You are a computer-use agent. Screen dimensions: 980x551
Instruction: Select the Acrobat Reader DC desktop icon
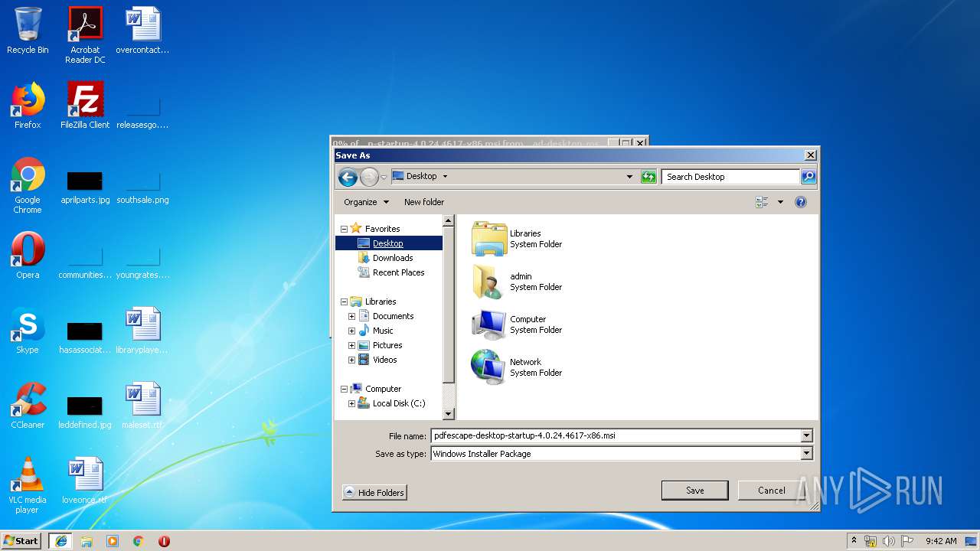click(85, 35)
